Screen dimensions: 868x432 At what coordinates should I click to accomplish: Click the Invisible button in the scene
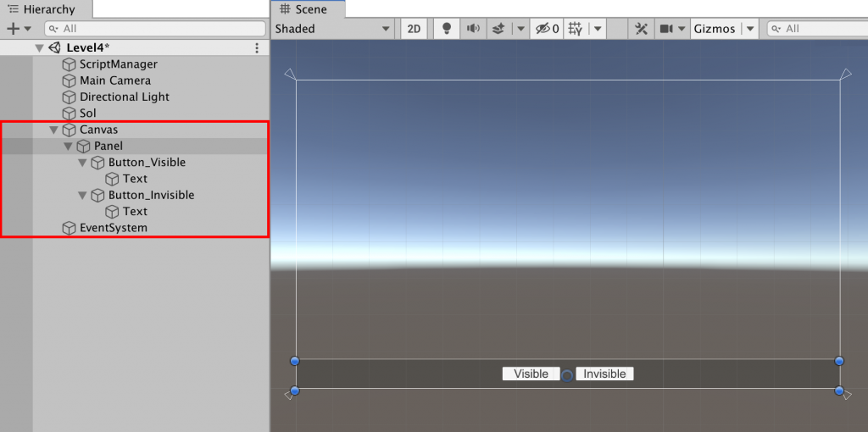(x=604, y=374)
